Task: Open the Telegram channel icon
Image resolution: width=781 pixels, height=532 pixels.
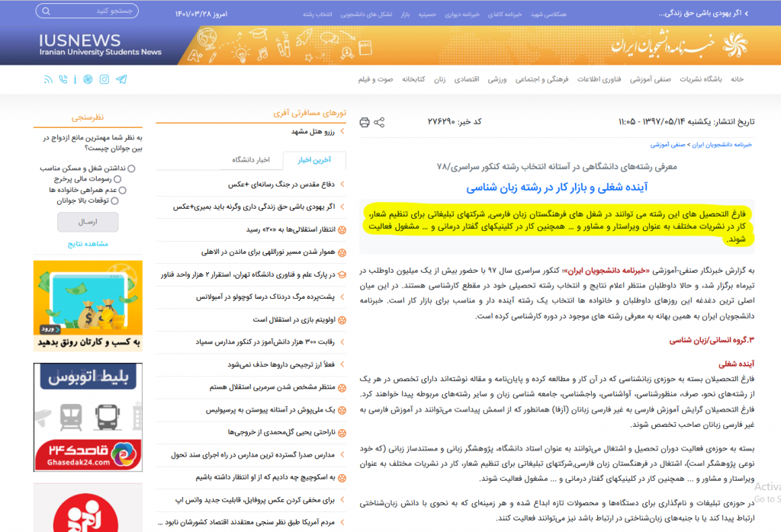Action: pos(122,79)
